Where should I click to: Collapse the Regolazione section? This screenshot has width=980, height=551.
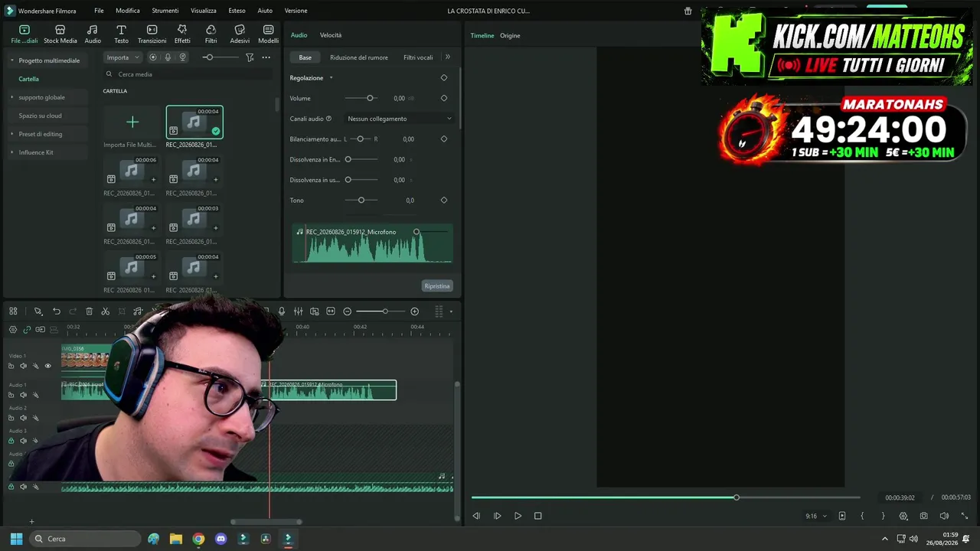(331, 78)
